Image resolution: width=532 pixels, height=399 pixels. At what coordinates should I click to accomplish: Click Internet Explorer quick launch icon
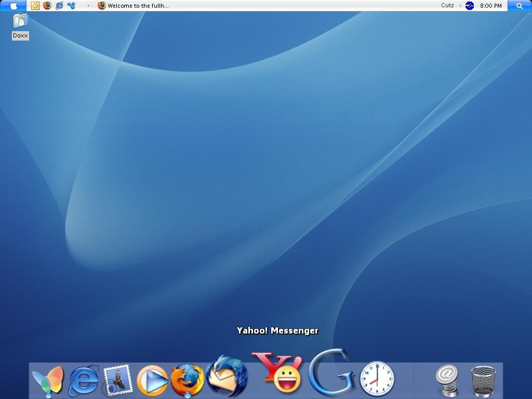[59, 6]
